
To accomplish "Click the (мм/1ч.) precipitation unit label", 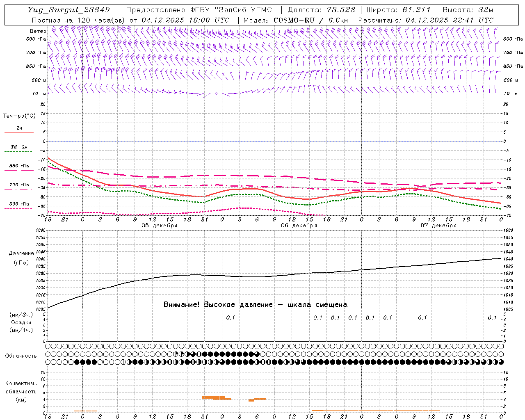I will coord(21,330).
